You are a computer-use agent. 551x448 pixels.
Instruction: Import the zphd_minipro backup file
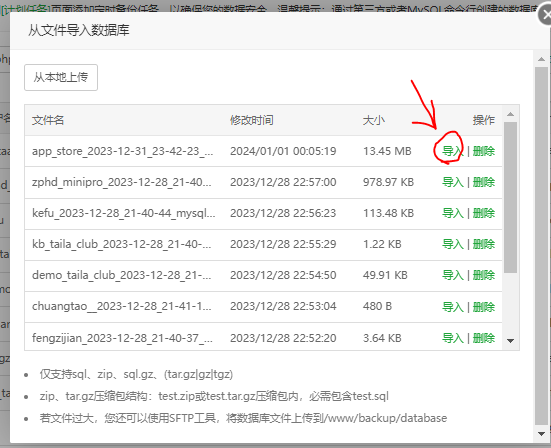tap(453, 182)
